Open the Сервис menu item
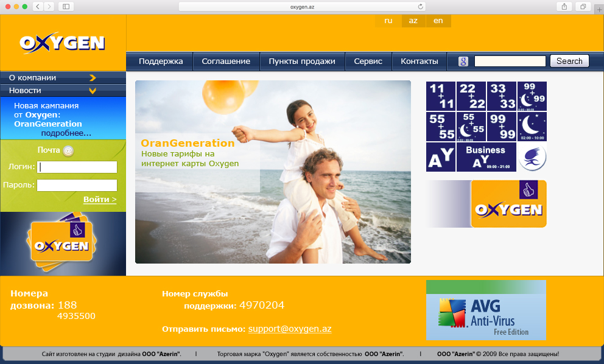The width and height of the screenshot is (604, 364). coord(368,61)
